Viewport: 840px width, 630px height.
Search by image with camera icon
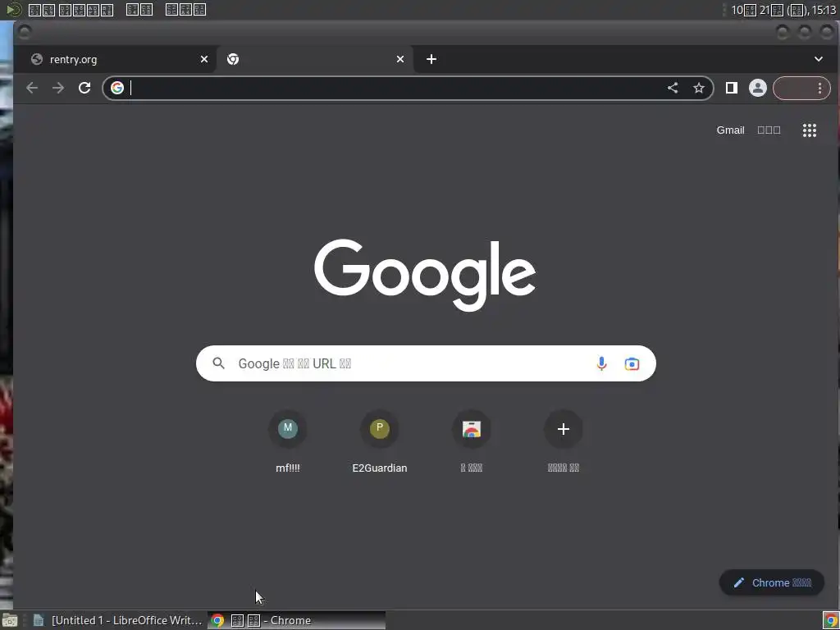632,363
